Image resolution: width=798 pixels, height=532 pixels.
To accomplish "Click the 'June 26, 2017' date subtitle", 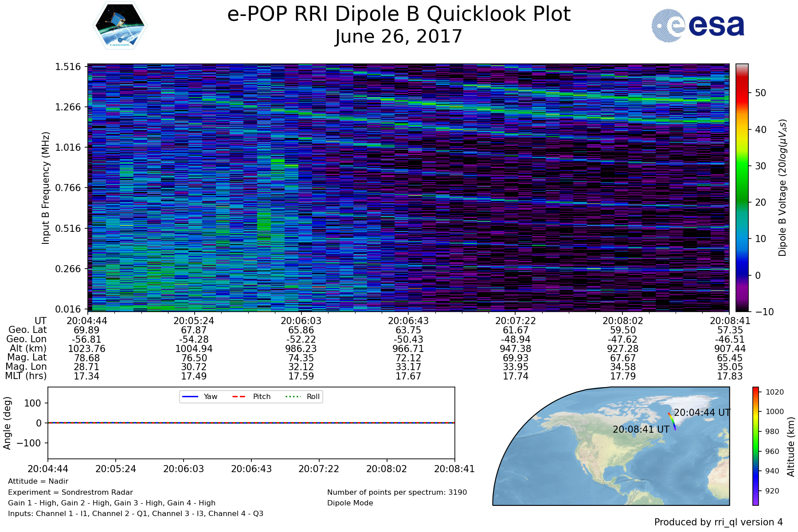I will [399, 36].
